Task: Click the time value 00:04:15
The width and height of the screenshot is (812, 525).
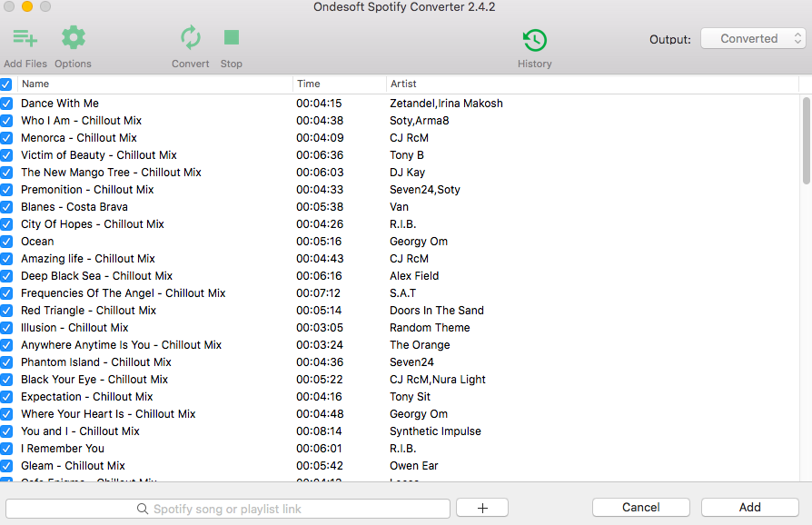Action: 319,103
